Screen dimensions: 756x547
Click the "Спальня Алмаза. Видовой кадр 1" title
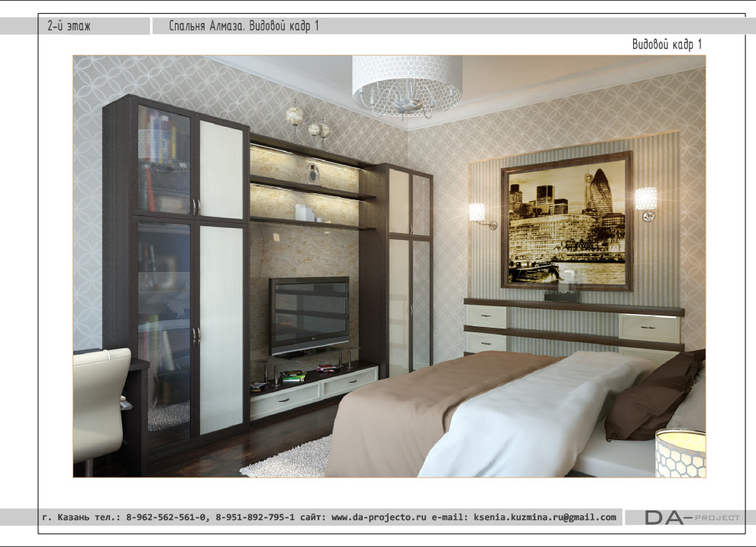pos(244,27)
